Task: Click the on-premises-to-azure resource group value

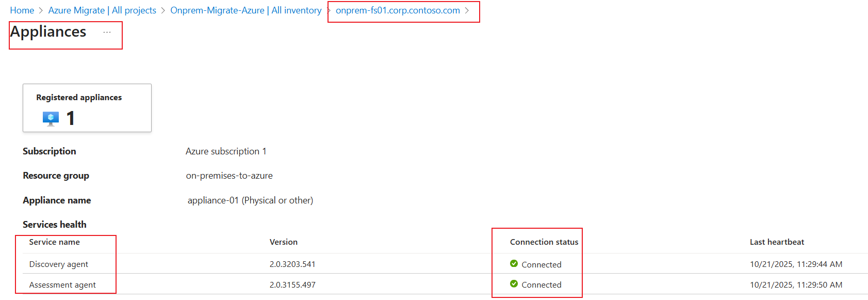Action: click(x=229, y=176)
